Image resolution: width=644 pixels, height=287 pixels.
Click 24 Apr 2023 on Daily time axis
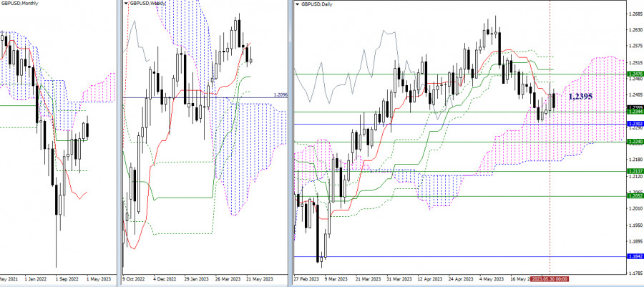point(461,279)
